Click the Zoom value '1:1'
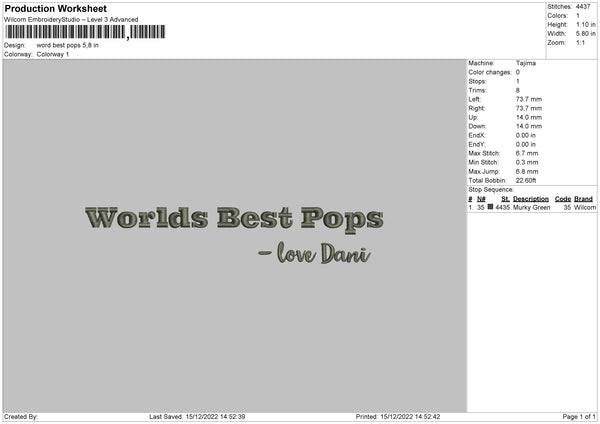The height and width of the screenshot is (424, 600). [580, 42]
